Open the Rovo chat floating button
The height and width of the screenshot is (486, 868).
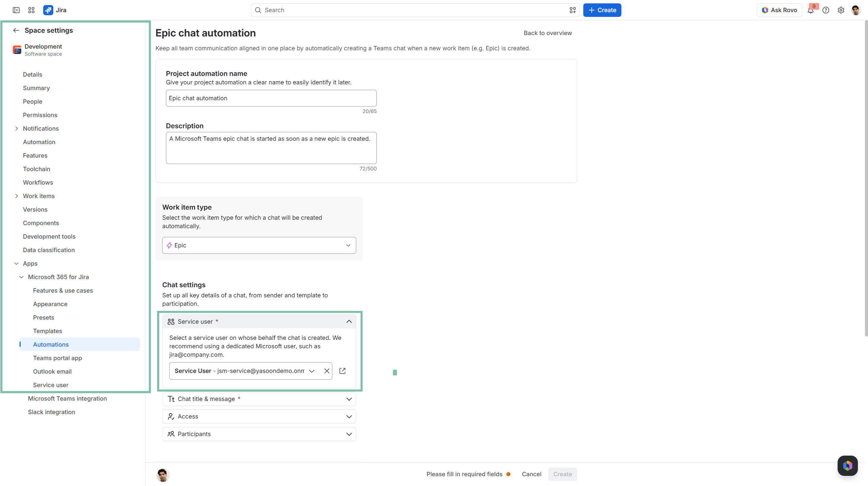click(847, 466)
